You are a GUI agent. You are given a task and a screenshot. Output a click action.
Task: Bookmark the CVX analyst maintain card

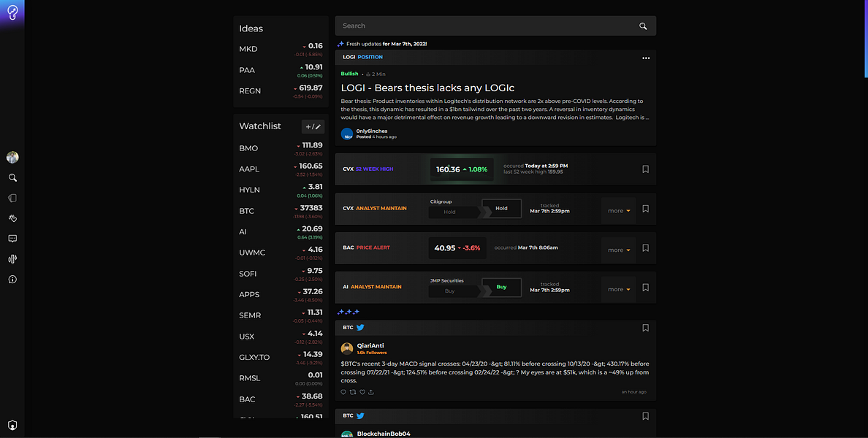tap(645, 209)
